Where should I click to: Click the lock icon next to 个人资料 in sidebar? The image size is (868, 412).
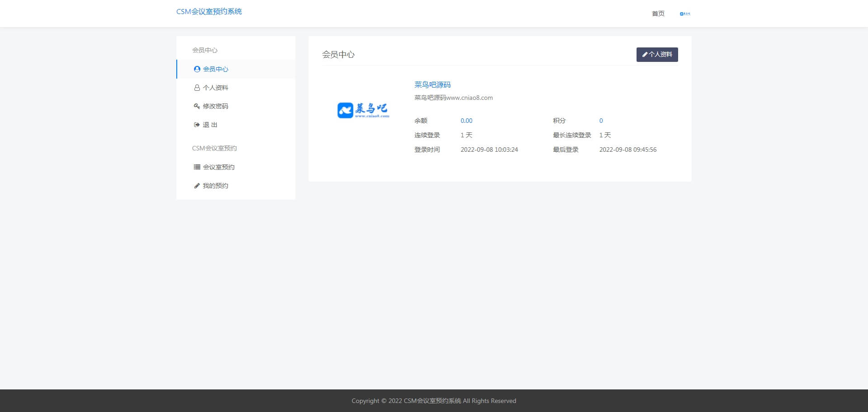196,87
